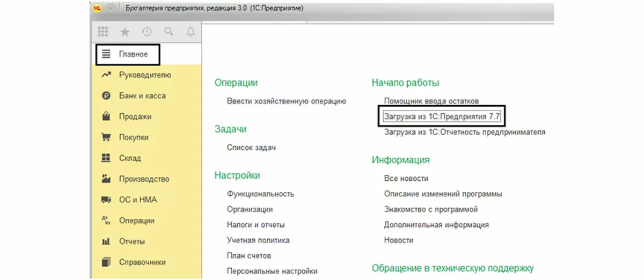Open Функциональность settings

click(x=261, y=194)
